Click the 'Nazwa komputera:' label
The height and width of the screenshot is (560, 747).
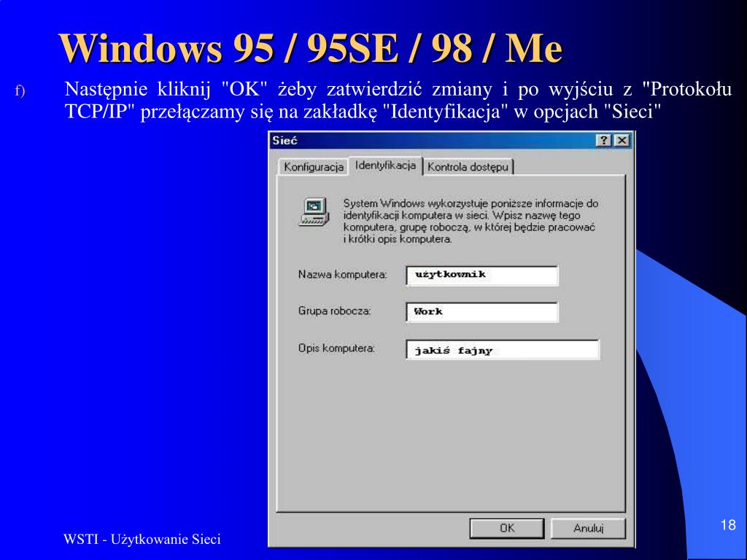point(343,275)
